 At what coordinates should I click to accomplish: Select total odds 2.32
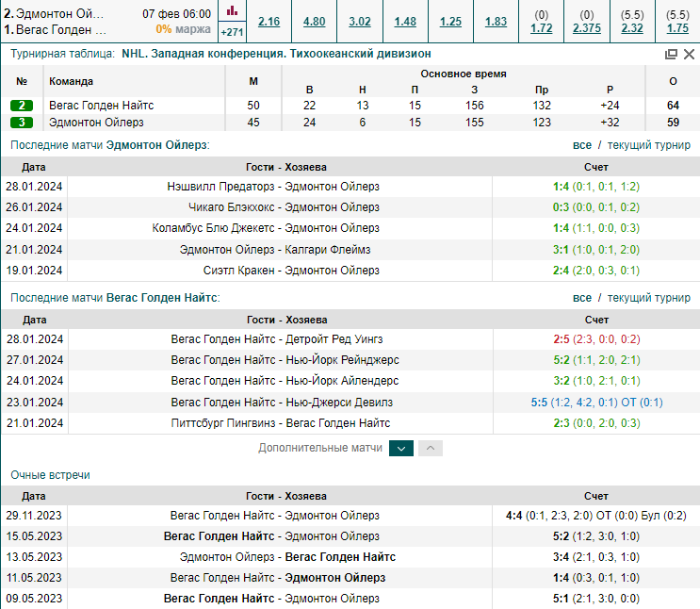point(632,28)
